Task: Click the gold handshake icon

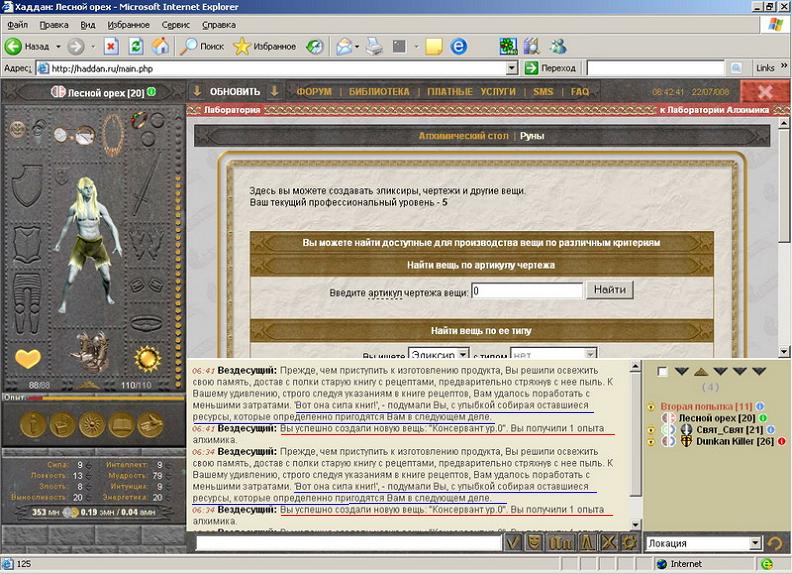Action: point(150,424)
